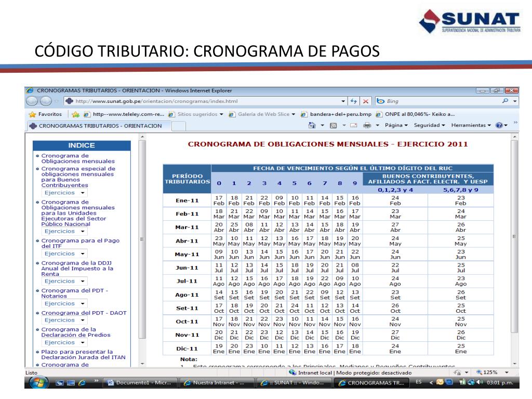This screenshot has height=399, width=532.
Task: Click the SUNAT site icon in the address bar
Action: 69,101
